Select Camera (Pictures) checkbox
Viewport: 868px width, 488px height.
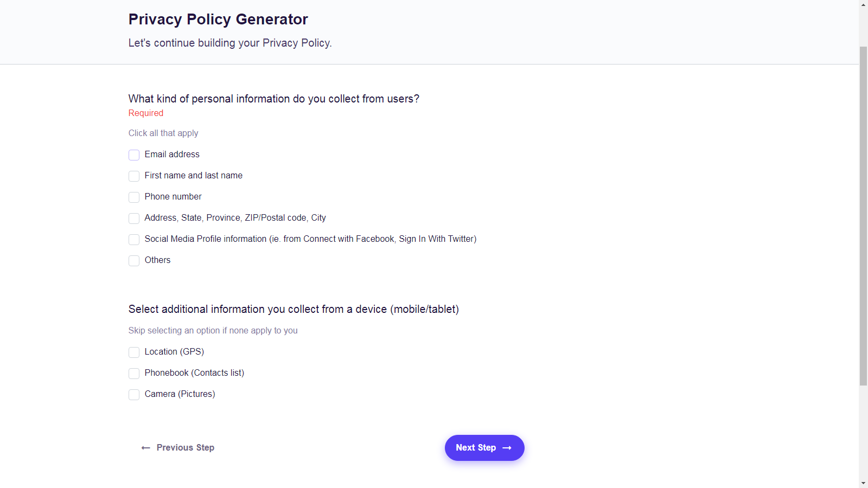point(134,395)
